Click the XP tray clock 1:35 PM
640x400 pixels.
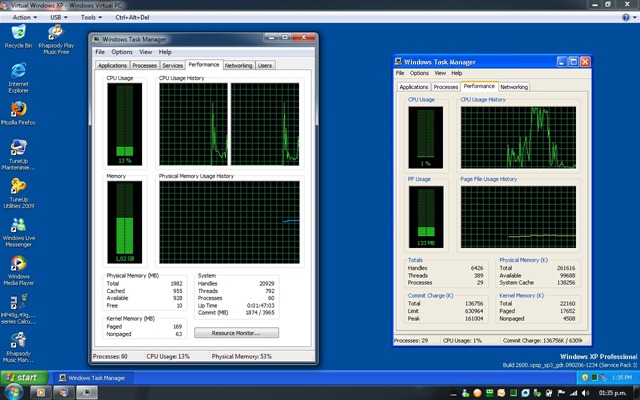tap(621, 378)
